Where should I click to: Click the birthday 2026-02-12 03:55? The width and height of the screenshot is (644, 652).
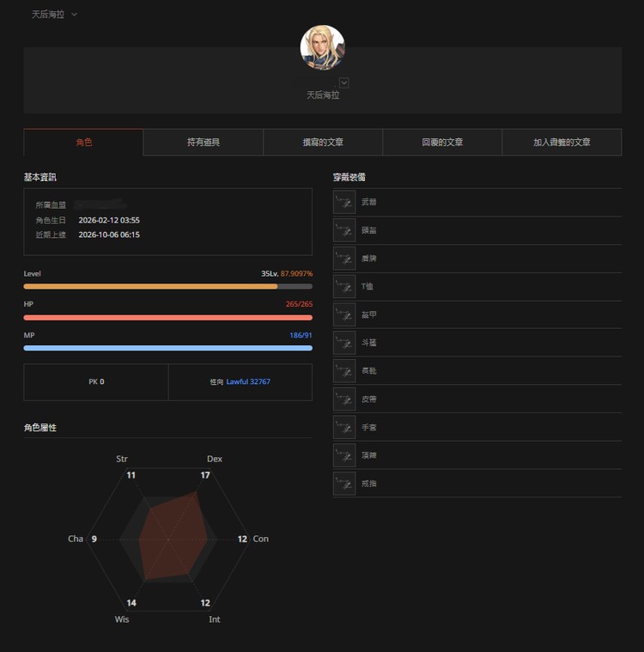click(109, 220)
